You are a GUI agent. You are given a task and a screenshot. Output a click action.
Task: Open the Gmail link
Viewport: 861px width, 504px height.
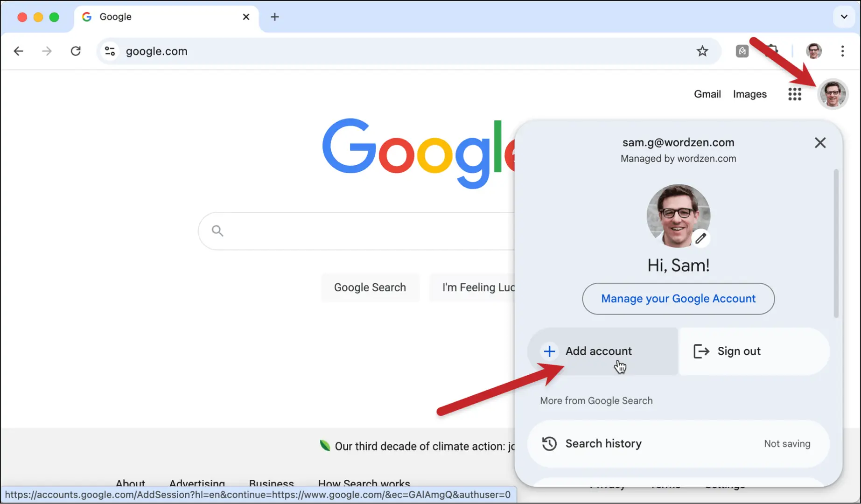point(707,94)
